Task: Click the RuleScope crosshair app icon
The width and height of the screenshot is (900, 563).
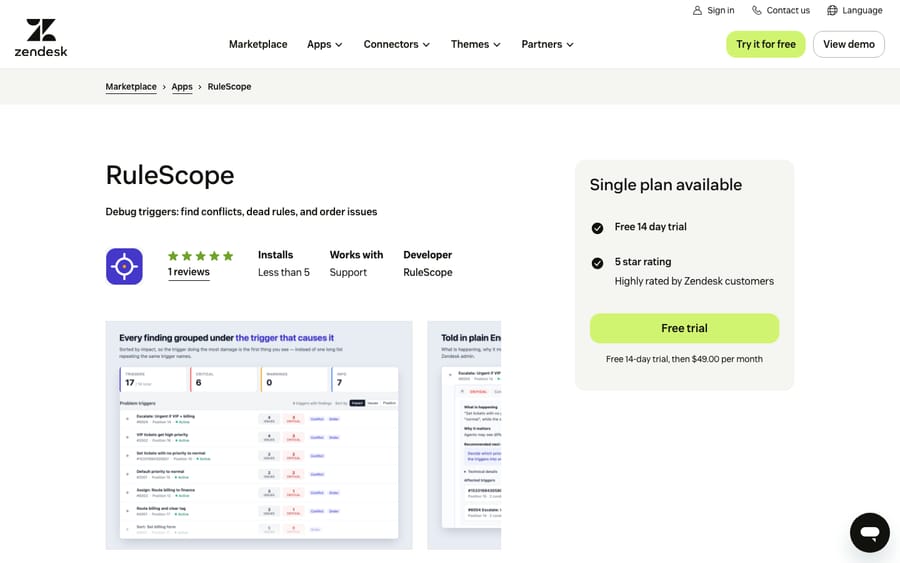Action: pos(124,266)
